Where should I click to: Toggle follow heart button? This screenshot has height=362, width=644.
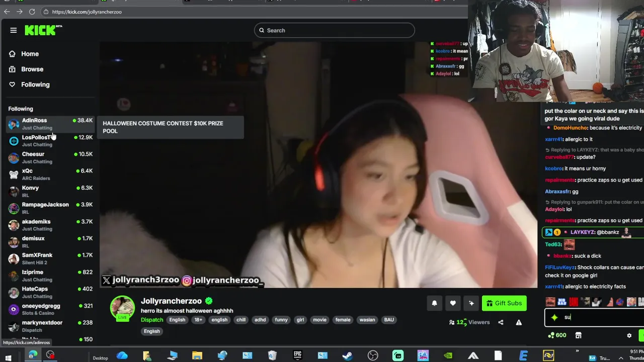pyautogui.click(x=453, y=303)
